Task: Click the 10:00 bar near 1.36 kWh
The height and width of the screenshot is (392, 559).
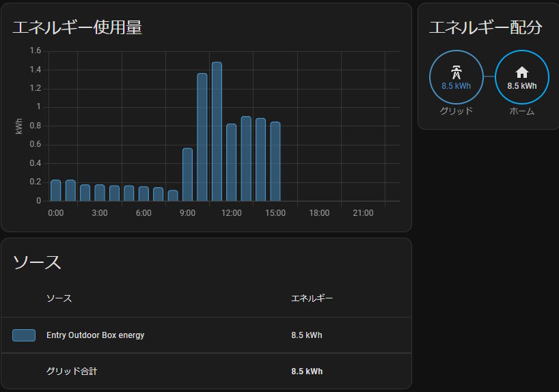Action: point(202,137)
